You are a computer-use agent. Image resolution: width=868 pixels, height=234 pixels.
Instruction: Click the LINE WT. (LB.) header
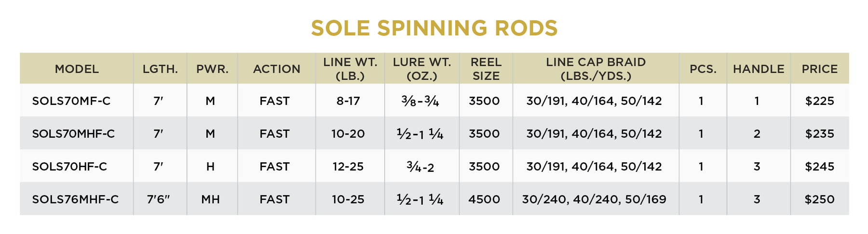coord(350,69)
